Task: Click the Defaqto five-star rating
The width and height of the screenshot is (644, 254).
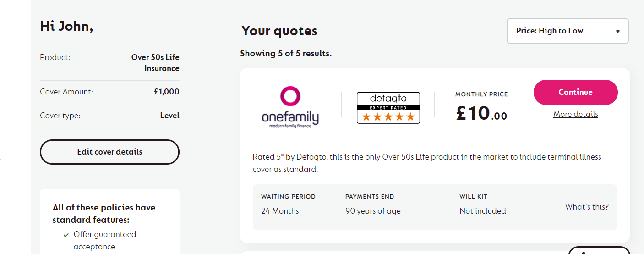Action: coord(388,117)
